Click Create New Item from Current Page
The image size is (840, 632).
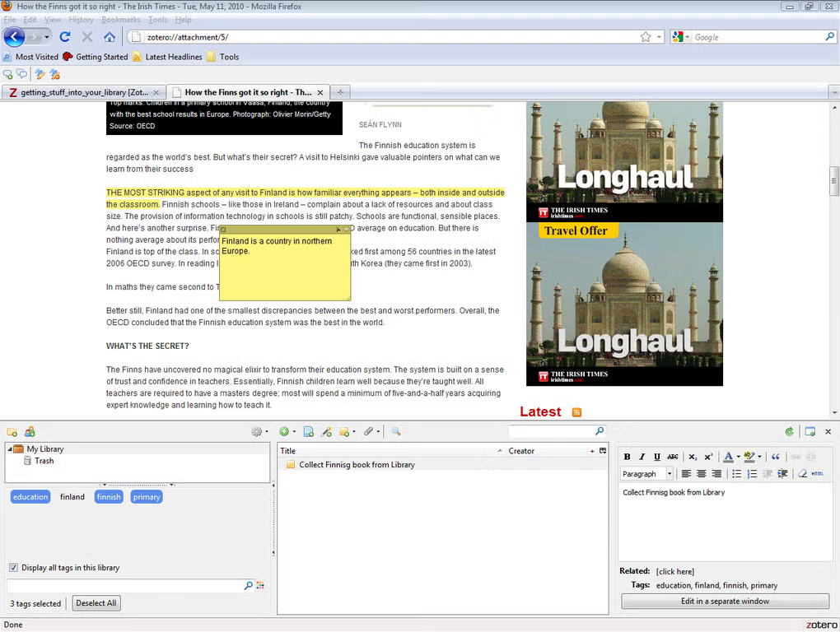point(309,432)
